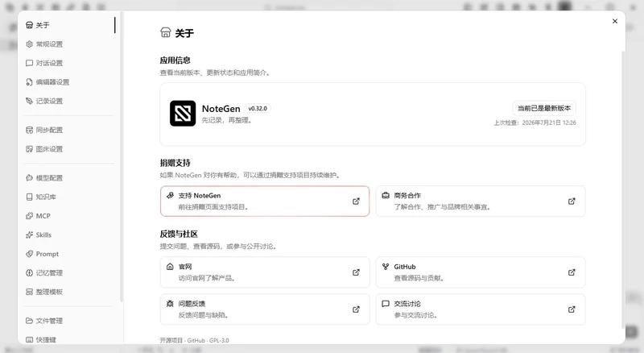Open the GitHub source card
Screen dimensions: 644x353
point(480,272)
